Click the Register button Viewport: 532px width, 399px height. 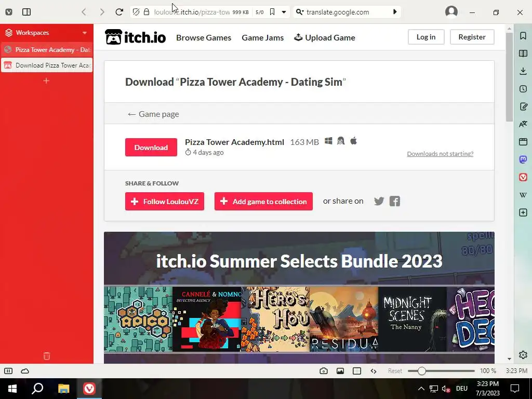(472, 37)
